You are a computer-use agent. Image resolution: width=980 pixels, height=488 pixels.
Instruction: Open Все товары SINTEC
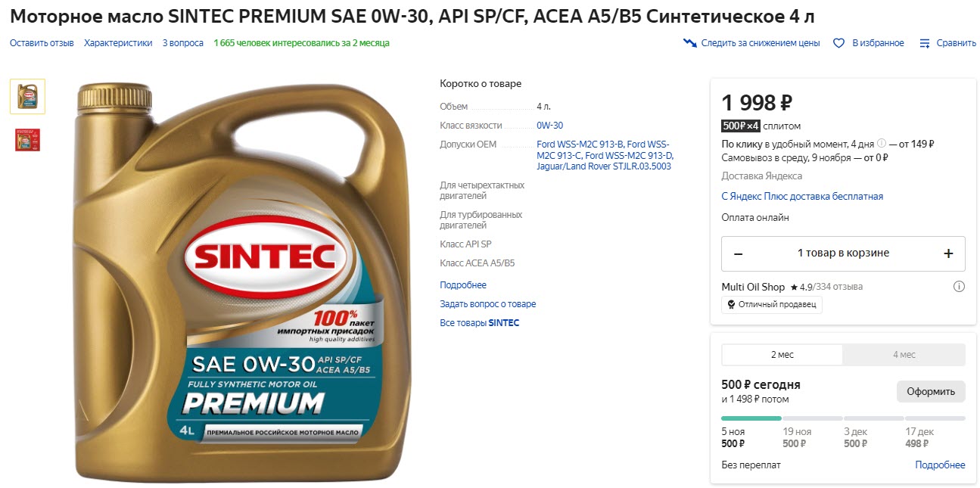[482, 322]
